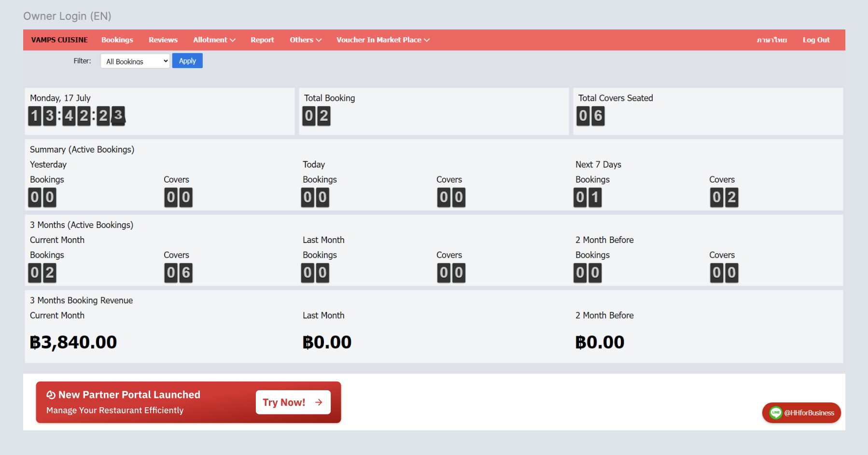The width and height of the screenshot is (868, 455).
Task: Click the VAMPS CUISINE brand name
Action: pos(59,40)
